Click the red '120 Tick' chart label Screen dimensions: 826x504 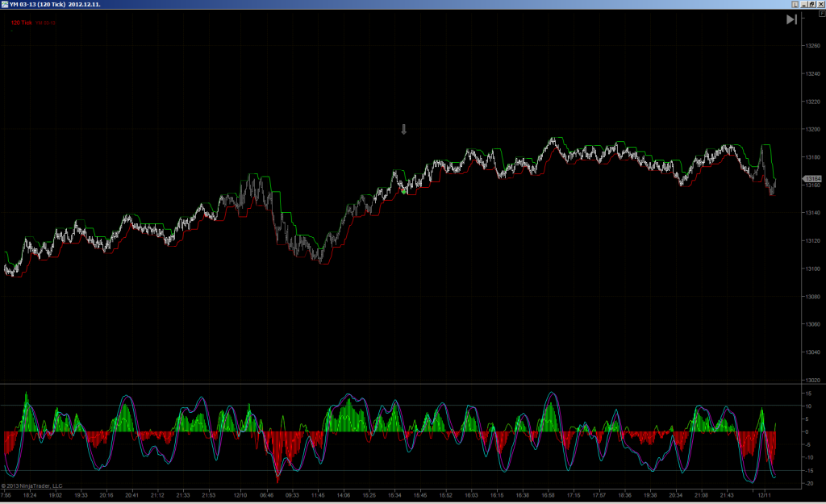click(x=22, y=23)
